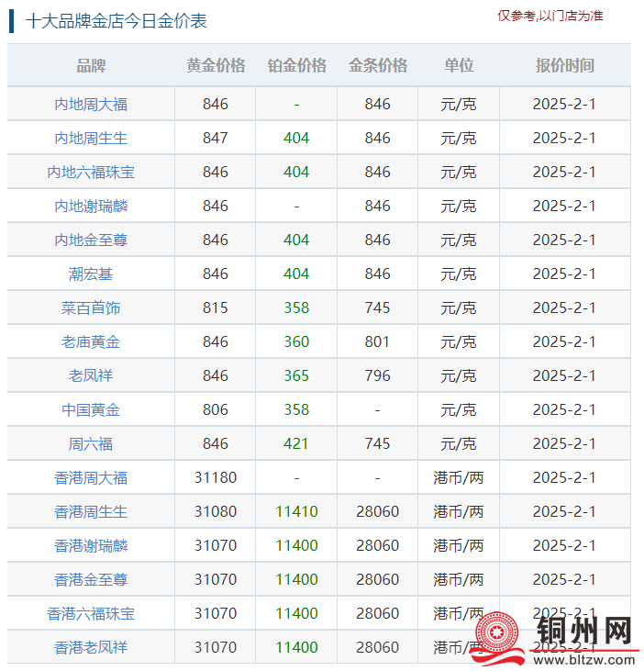Select 菜百首饰 gold bar price 745
Image resolution: width=644 pixels, height=671 pixels.
coord(378,308)
